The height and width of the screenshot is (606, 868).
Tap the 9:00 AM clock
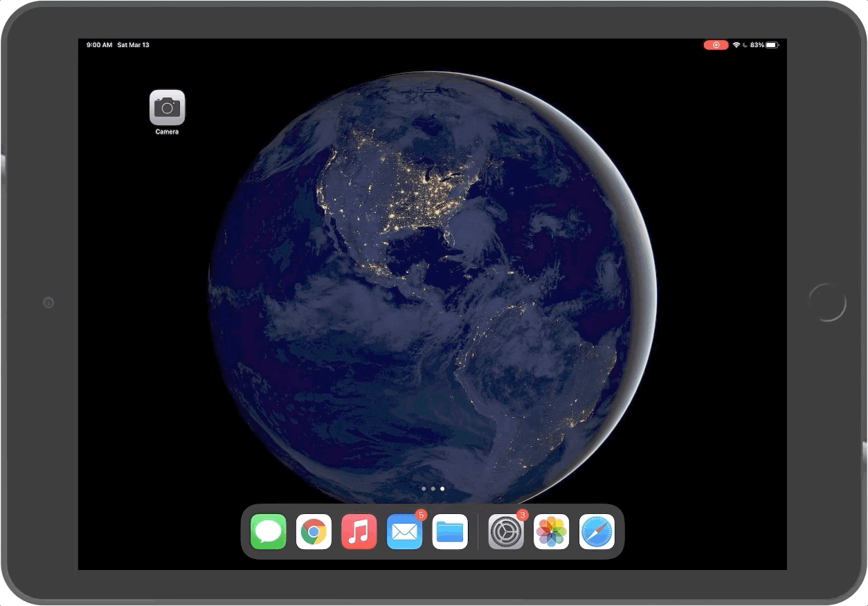point(99,45)
